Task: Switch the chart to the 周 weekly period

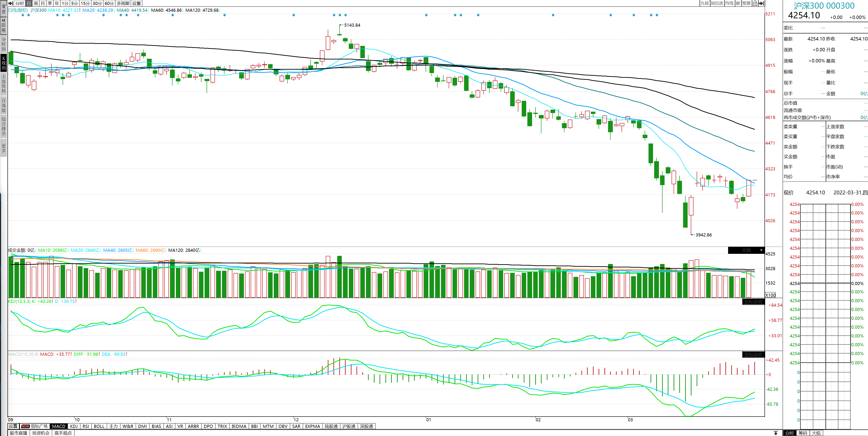Action: click(x=36, y=3)
